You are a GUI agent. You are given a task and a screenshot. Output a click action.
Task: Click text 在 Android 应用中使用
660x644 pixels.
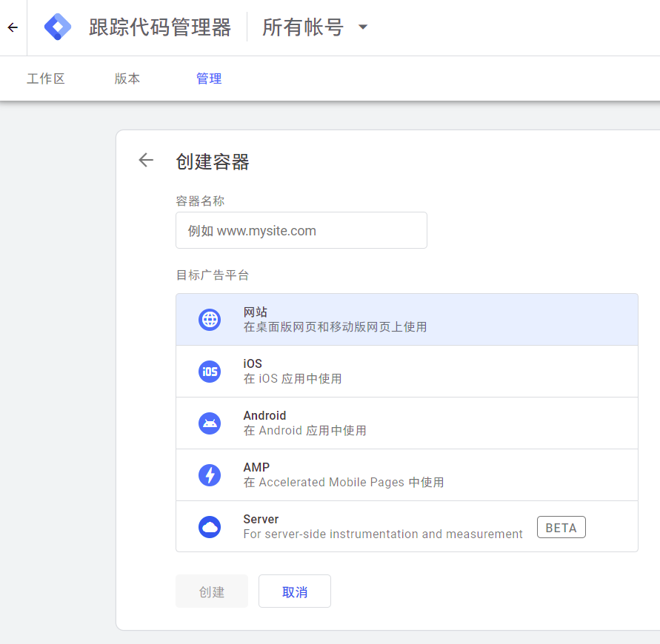[304, 430]
